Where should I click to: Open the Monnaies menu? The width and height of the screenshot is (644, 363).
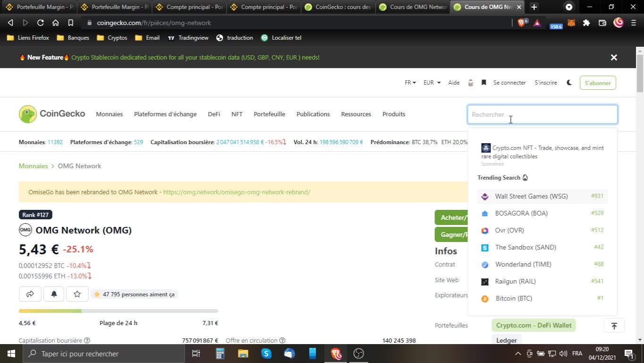(x=110, y=114)
